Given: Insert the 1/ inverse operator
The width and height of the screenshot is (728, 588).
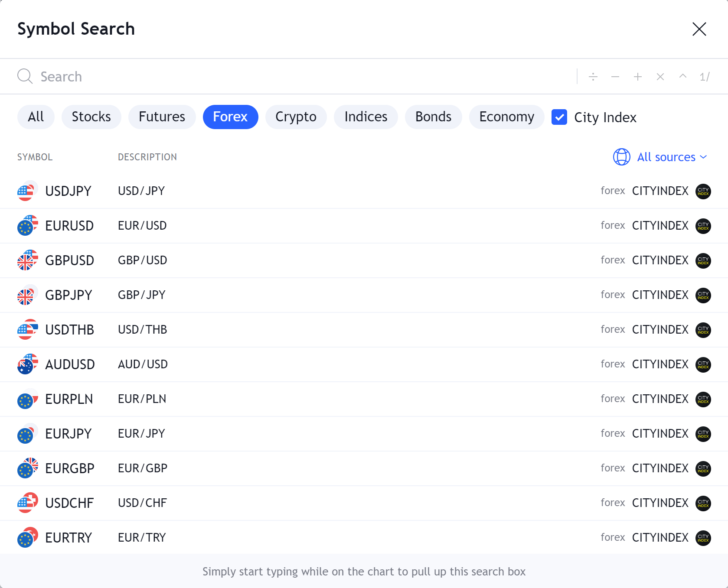Looking at the screenshot, I should click(x=705, y=77).
